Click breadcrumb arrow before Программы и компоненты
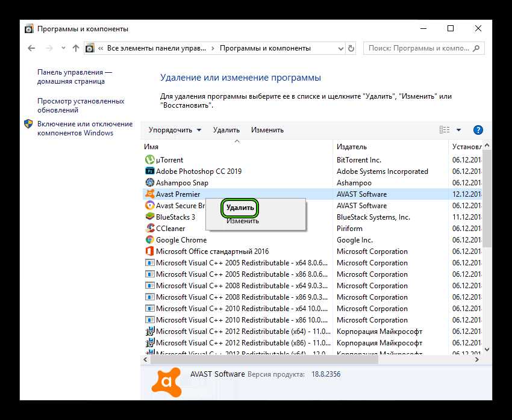 click(213, 48)
